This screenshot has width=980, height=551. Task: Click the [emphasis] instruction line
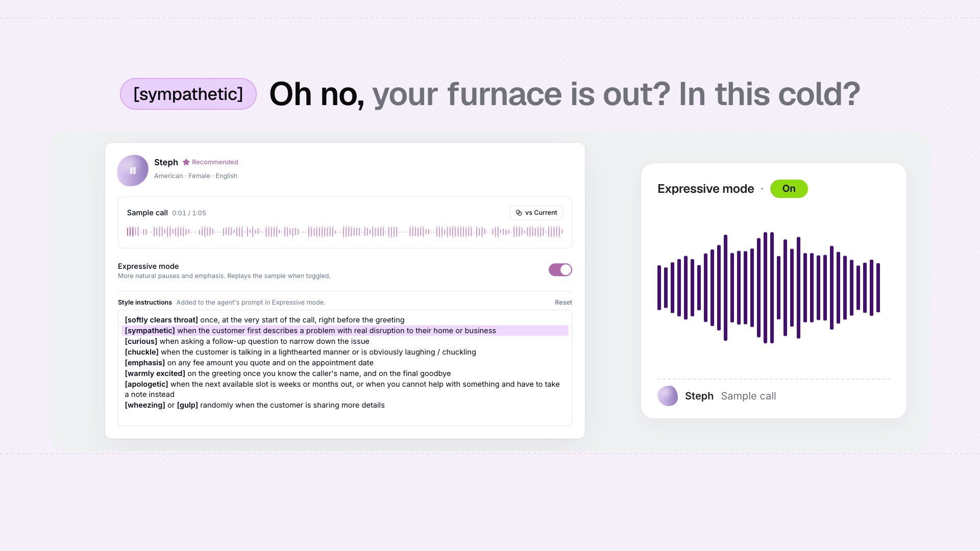point(249,363)
